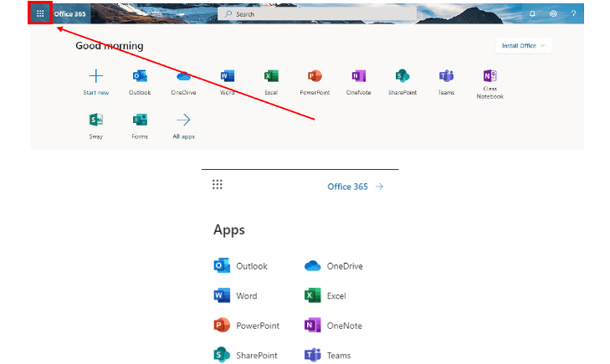Open SharePoint from the top app row
Image resolution: width=610 pixels, height=364 pixels.
pyautogui.click(x=402, y=82)
